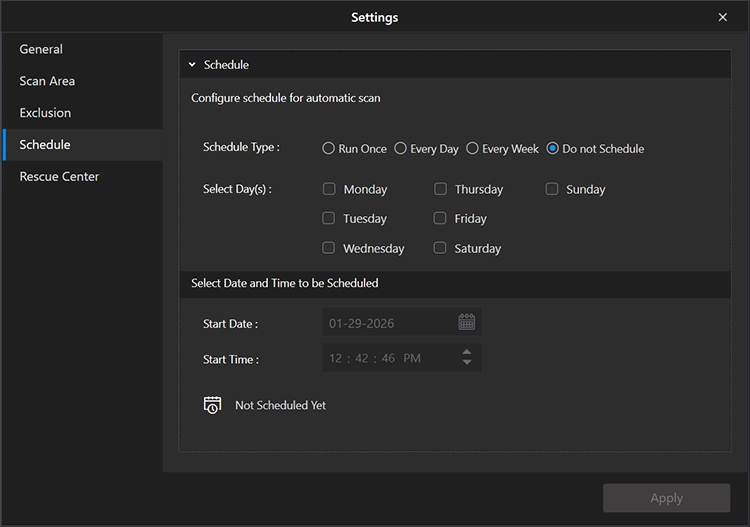Close the Settings window
750x527 pixels.
723,17
